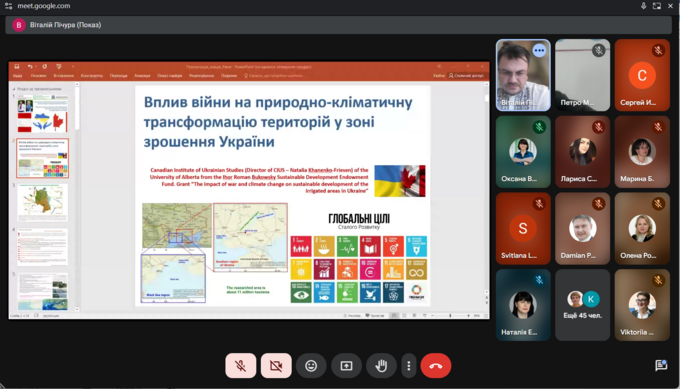680x389 pixels.
Task: Open the Конструктор ribbon tab
Action: [x=92, y=75]
